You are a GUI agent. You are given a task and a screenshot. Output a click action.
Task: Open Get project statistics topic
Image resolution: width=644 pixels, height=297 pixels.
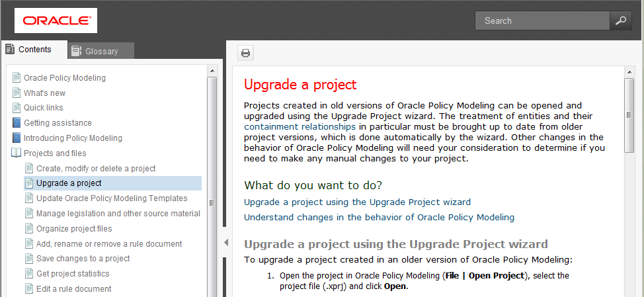(73, 274)
